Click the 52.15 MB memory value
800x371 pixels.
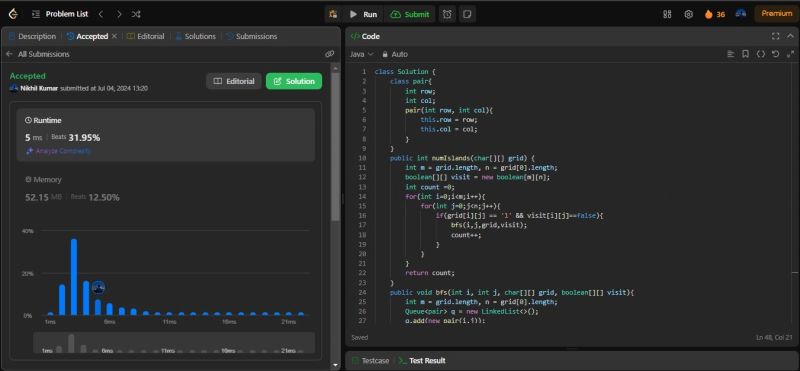pyautogui.click(x=43, y=197)
